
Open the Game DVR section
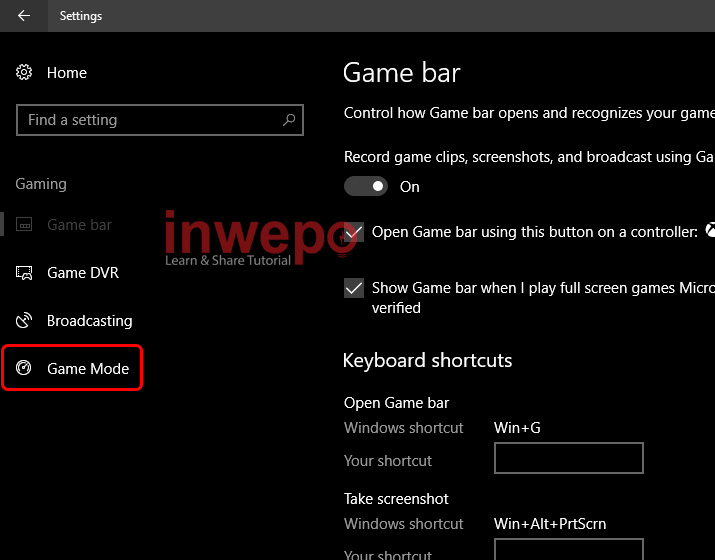[x=83, y=273]
